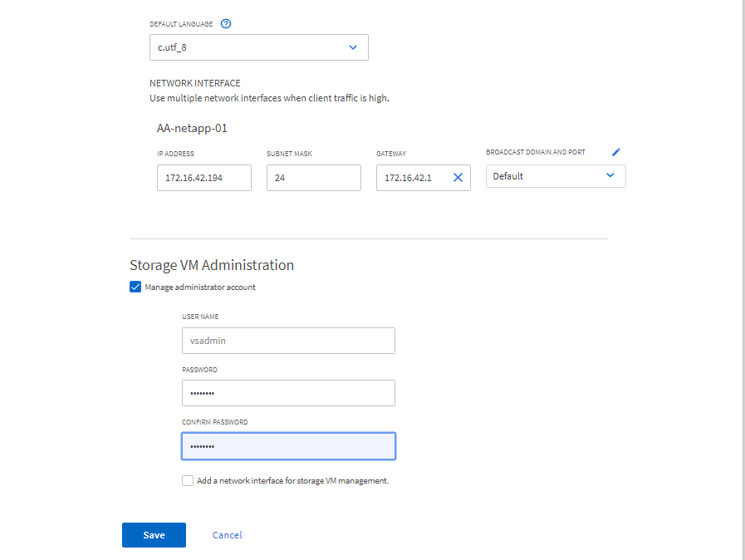This screenshot has width=745, height=560.
Task: Focus the User Name field with vsadmin
Action: coord(288,341)
